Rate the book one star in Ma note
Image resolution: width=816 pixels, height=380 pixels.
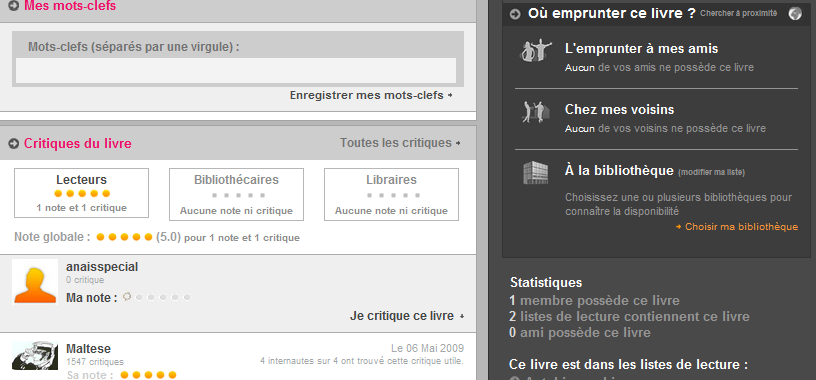coord(139,298)
